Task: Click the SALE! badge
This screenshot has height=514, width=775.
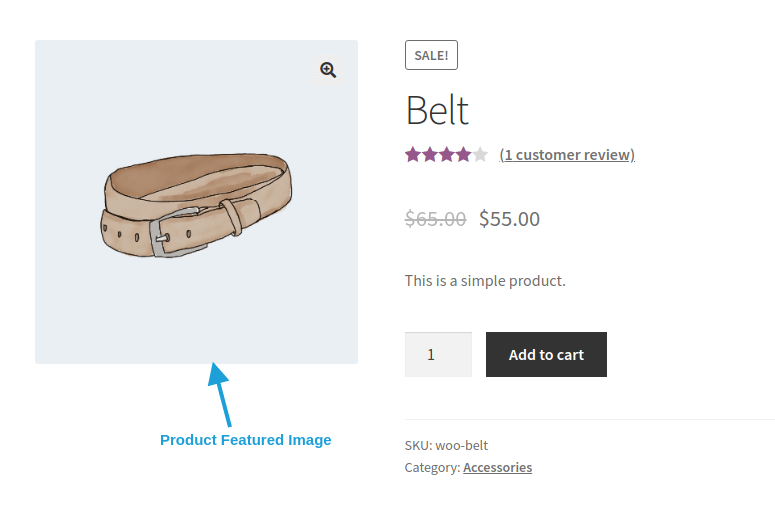Action: (431, 55)
